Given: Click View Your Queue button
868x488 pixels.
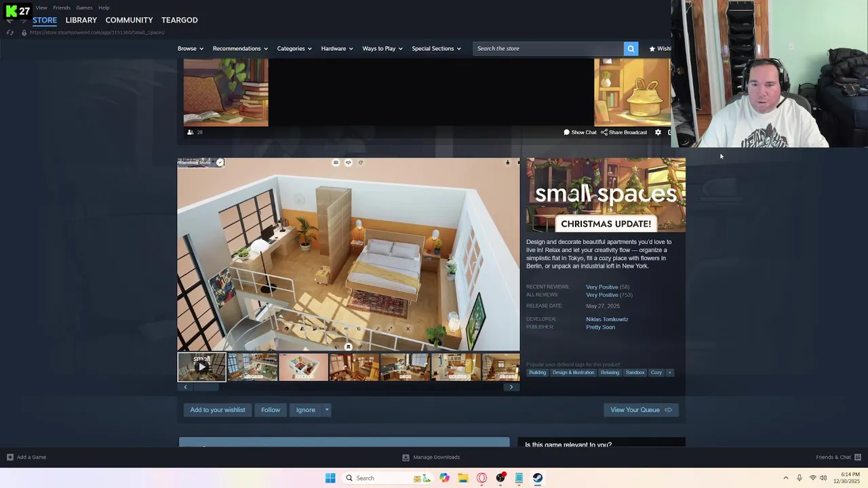Looking at the screenshot, I should 641,409.
